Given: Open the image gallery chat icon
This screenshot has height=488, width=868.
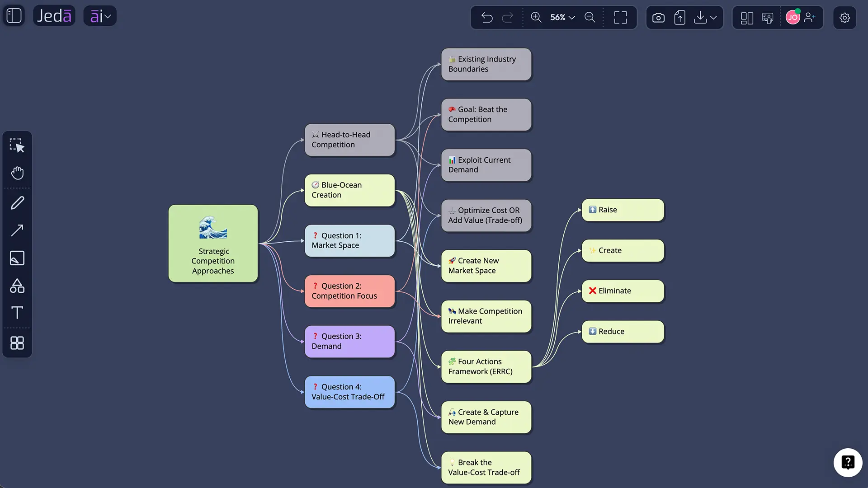Looking at the screenshot, I should 768,18.
